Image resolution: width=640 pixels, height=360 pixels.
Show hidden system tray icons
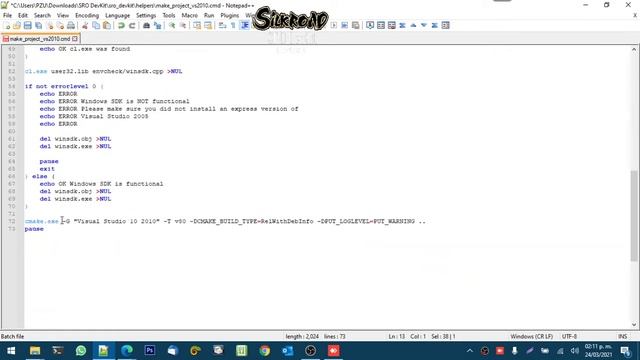(470, 351)
